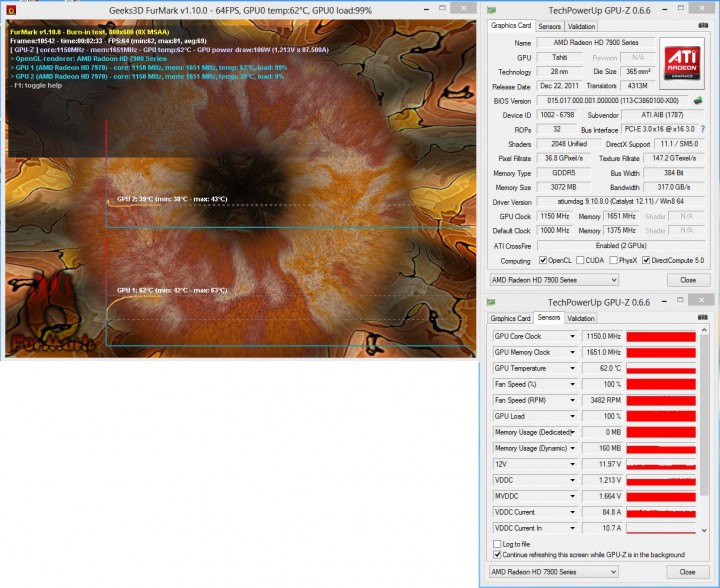720x588 pixels.
Task: Click scroll-down arrow of Sensors list
Action: pyautogui.click(x=704, y=530)
